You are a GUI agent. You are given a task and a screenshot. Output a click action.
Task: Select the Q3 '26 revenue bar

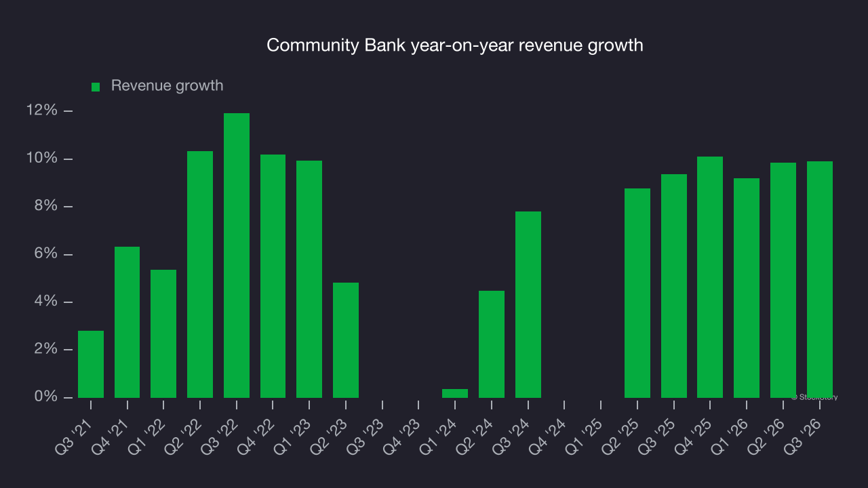pyautogui.click(x=820, y=279)
